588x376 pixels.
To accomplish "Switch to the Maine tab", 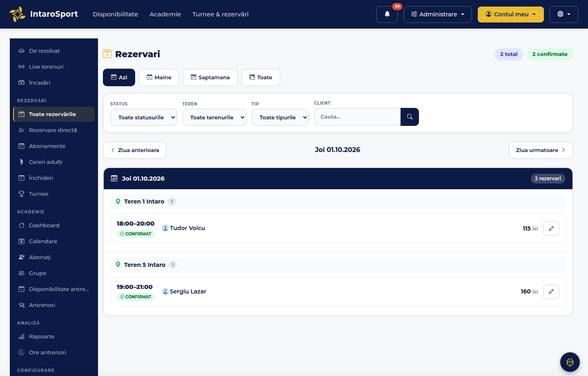I will tap(159, 77).
